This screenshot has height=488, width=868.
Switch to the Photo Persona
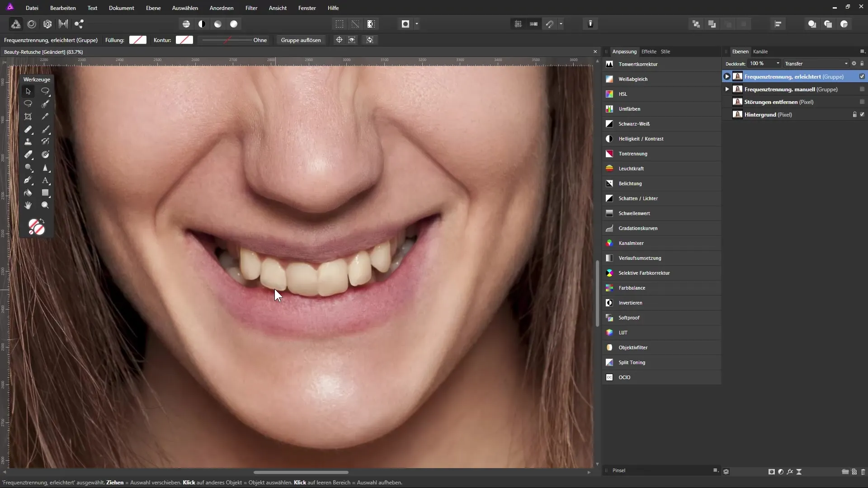(15, 24)
